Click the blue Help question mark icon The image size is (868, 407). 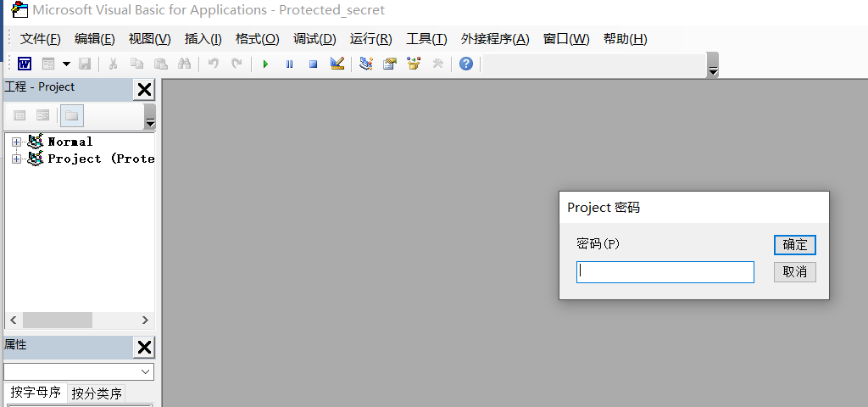coord(466,64)
